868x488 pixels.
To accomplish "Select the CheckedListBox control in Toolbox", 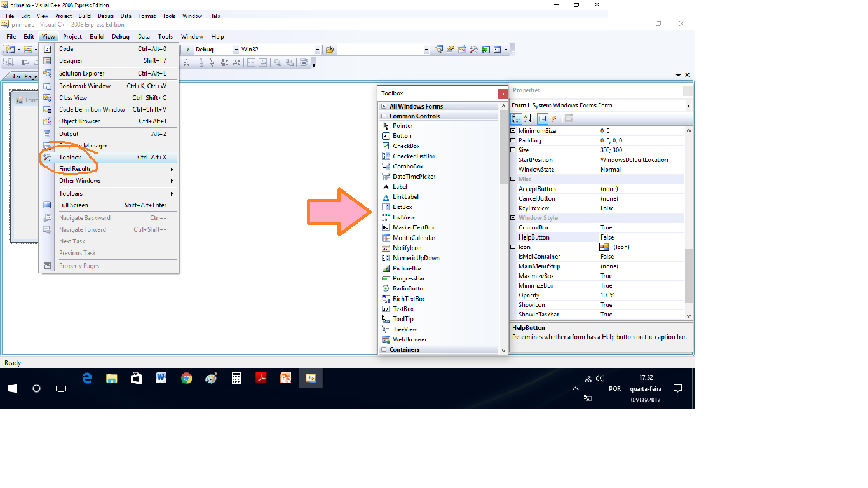I will (x=414, y=156).
